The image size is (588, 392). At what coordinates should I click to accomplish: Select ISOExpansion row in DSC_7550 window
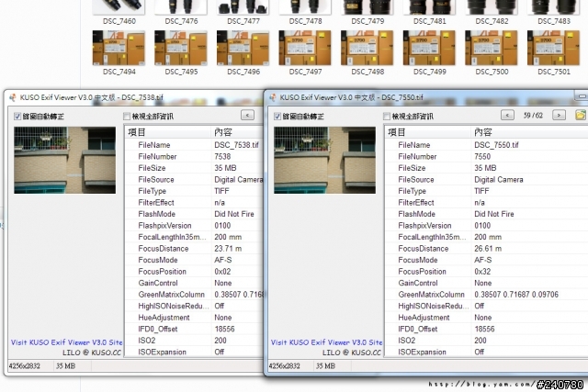point(486,352)
